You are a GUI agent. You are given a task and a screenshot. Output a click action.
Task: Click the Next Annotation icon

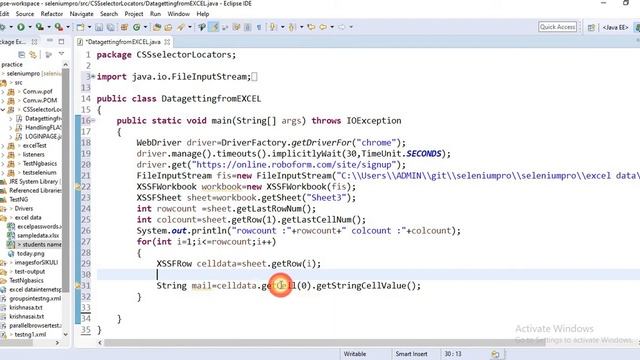pyautogui.click(x=273, y=27)
